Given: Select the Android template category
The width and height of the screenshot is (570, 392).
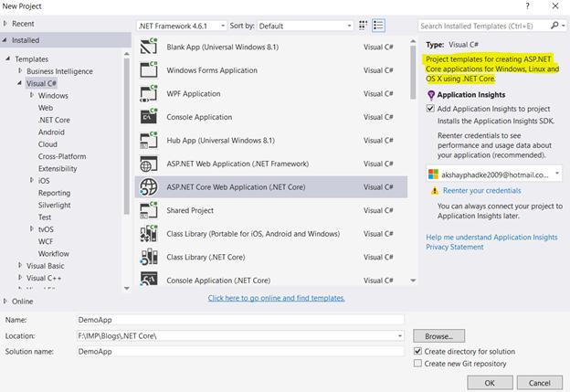Looking at the screenshot, I should tap(51, 132).
